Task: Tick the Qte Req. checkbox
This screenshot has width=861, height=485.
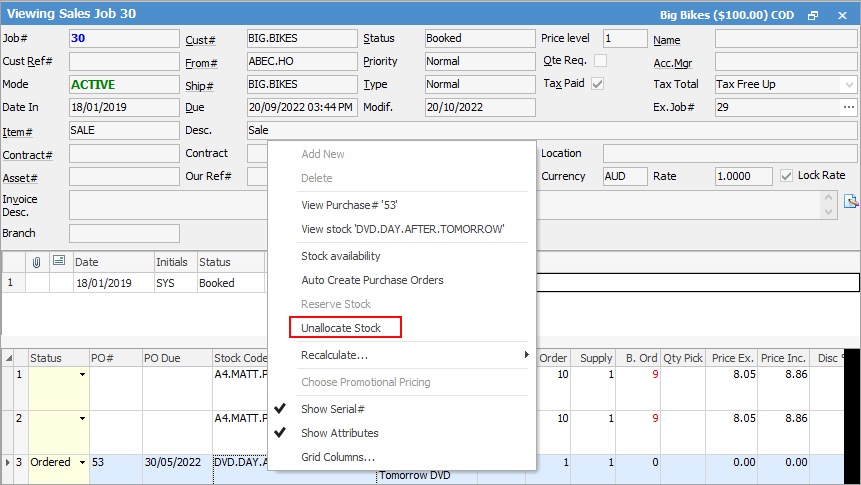Action: [x=600, y=61]
